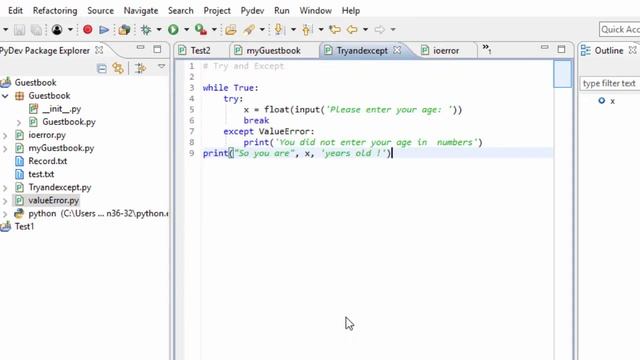Show the hidden editor tabs list
Image resolution: width=640 pixels, height=360 pixels.
point(487,49)
